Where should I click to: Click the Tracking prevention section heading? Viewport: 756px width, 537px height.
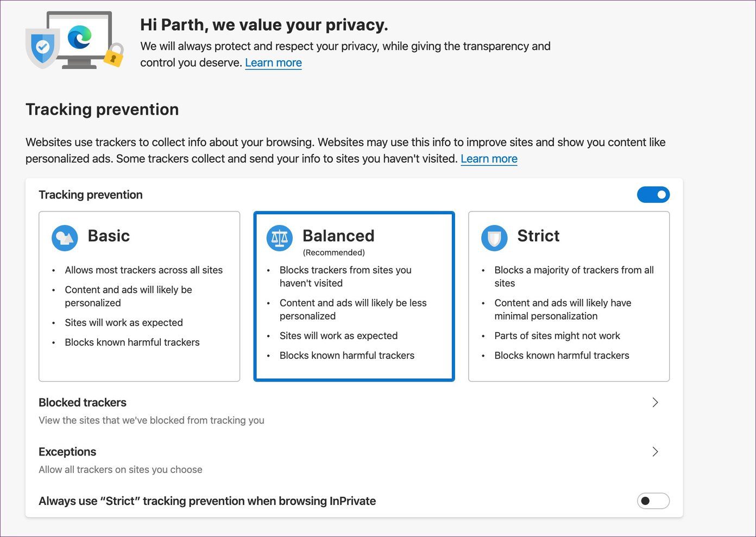[x=102, y=109]
